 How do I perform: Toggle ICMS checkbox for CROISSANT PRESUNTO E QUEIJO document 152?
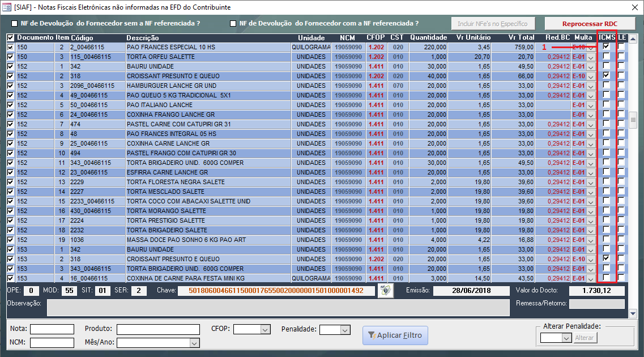607,75
